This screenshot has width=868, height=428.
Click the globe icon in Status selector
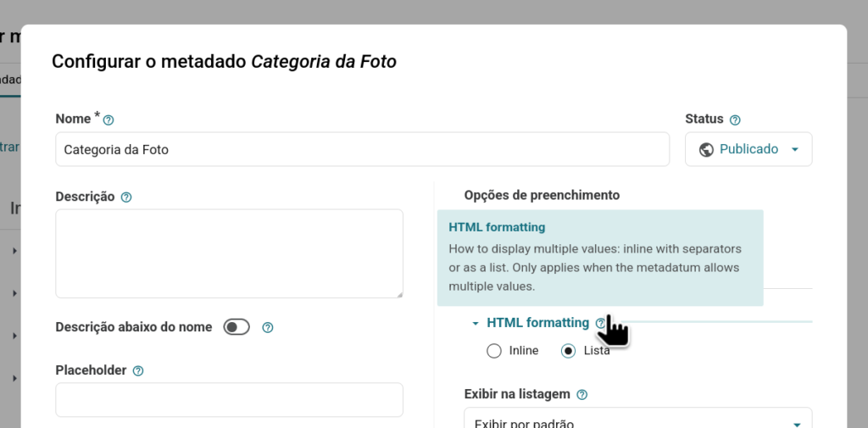(706, 149)
